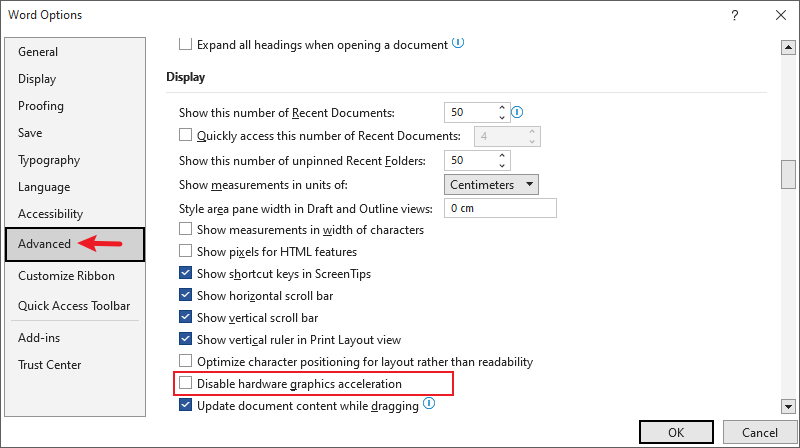The height and width of the screenshot is (448, 800).
Task: Enable Show pixels for HTML features
Action: point(185,251)
